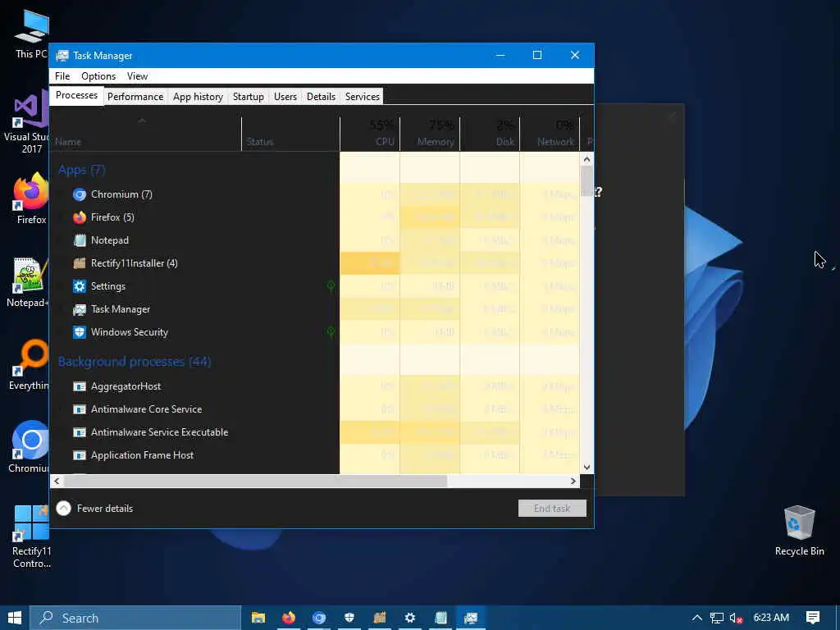Open Chromium from the taskbar
The image size is (840, 630).
319,618
